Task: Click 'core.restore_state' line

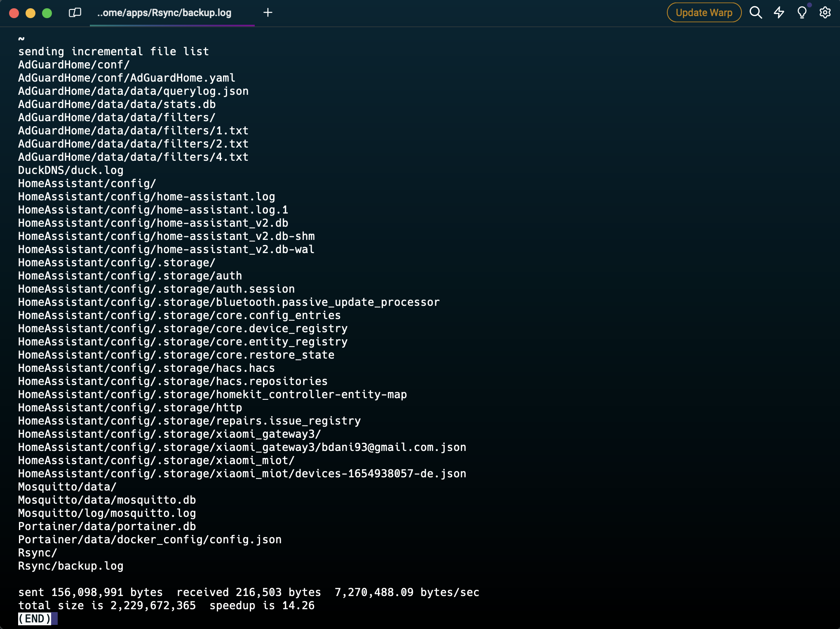Action: (x=176, y=355)
